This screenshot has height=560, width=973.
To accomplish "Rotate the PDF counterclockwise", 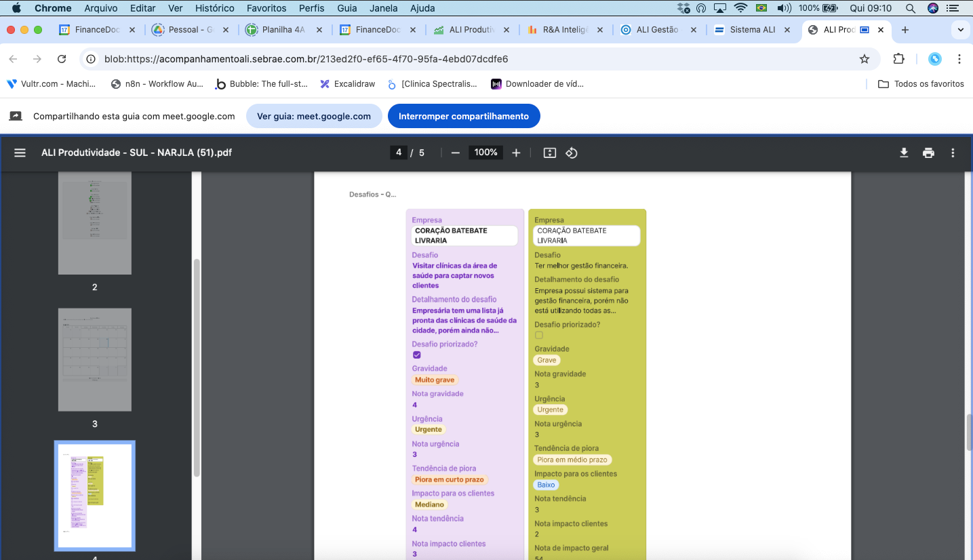I will [x=572, y=153].
